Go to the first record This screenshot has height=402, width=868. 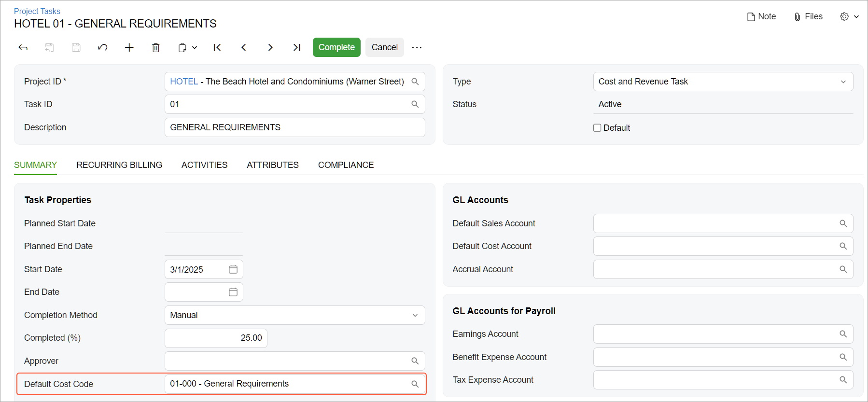217,47
